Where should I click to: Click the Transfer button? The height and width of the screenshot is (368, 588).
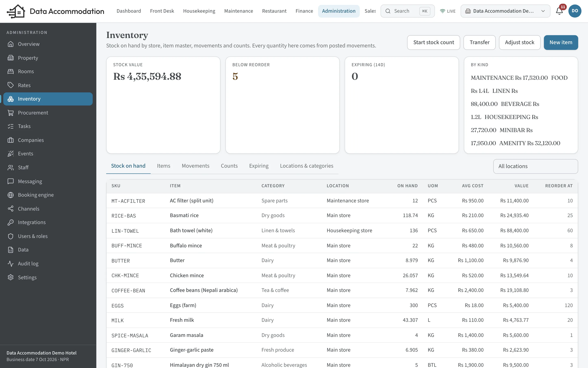click(x=479, y=42)
